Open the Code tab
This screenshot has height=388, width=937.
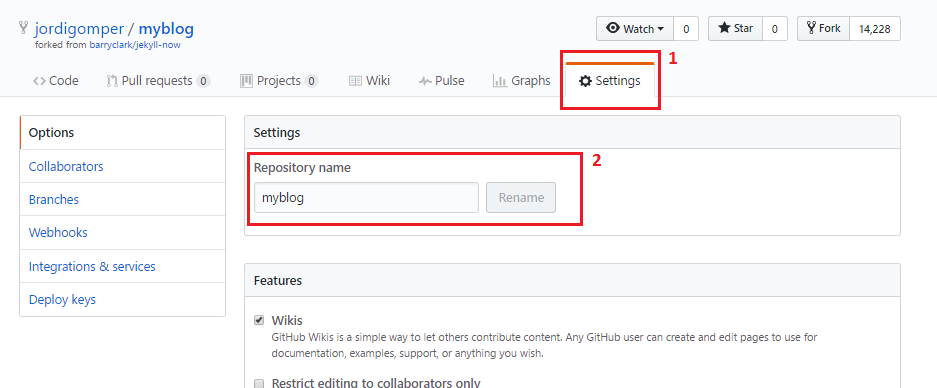pyautogui.click(x=56, y=81)
